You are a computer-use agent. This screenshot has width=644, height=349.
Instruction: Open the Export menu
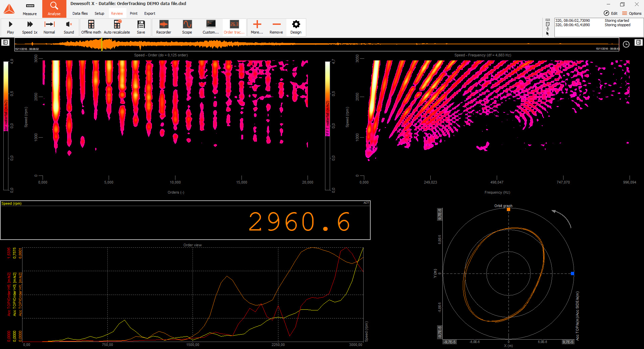pos(150,13)
